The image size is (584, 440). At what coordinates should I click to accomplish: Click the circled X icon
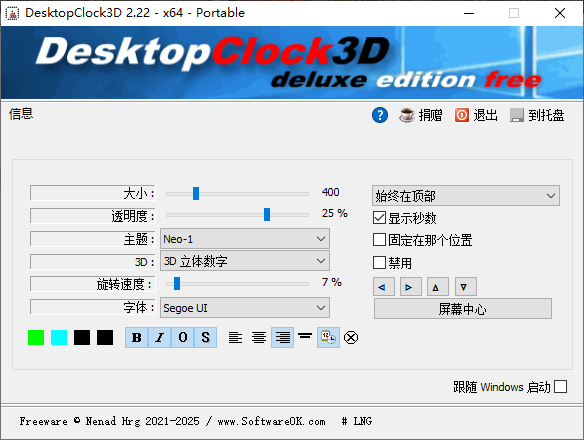pyautogui.click(x=351, y=338)
